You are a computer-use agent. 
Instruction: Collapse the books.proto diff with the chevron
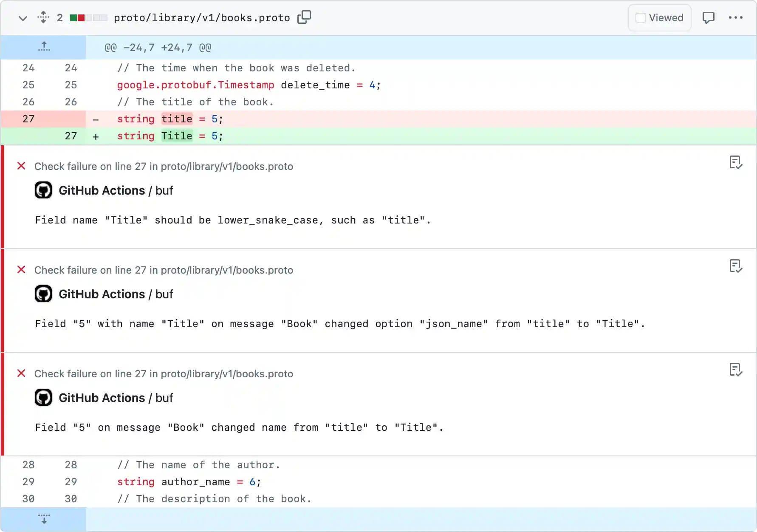(x=23, y=18)
